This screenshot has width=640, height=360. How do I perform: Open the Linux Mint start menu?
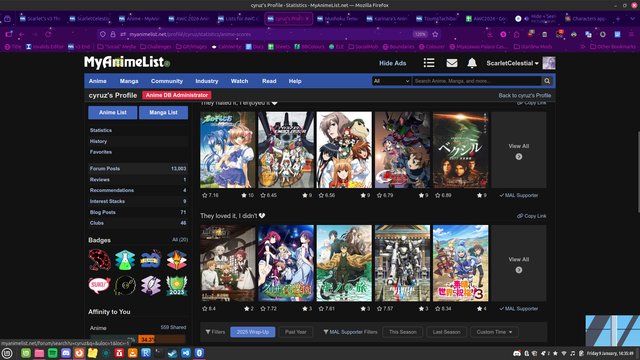click(x=7, y=353)
